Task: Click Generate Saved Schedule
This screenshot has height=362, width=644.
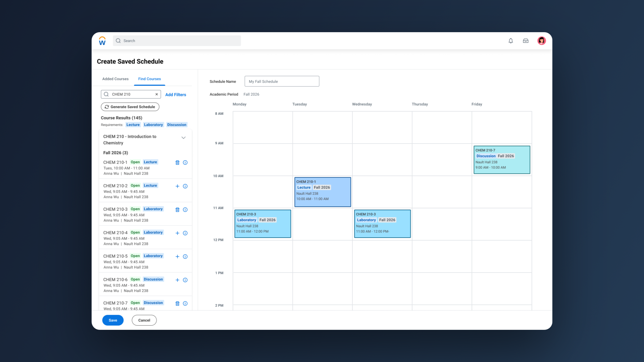Action: (x=130, y=107)
